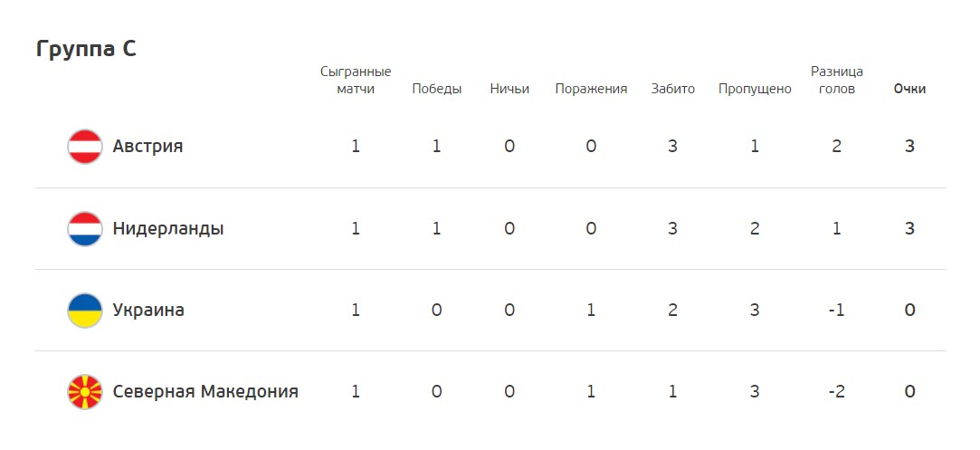Click North Macedonia's goal difference value

[837, 392]
